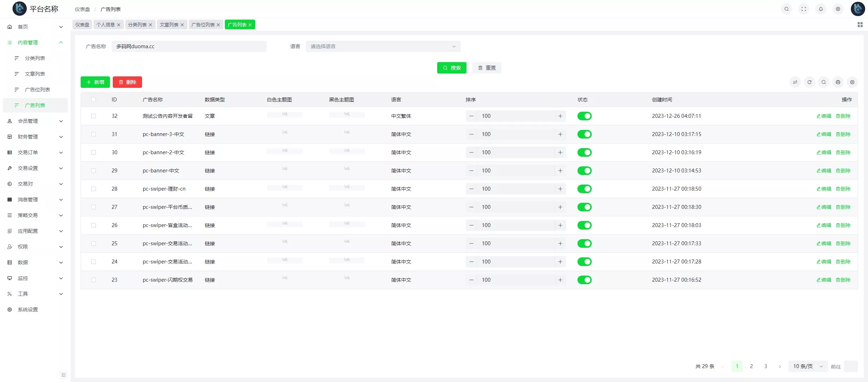This screenshot has width=868, height=382.
Task: Select 广告位列表 in the sidebar
Action: click(x=37, y=90)
